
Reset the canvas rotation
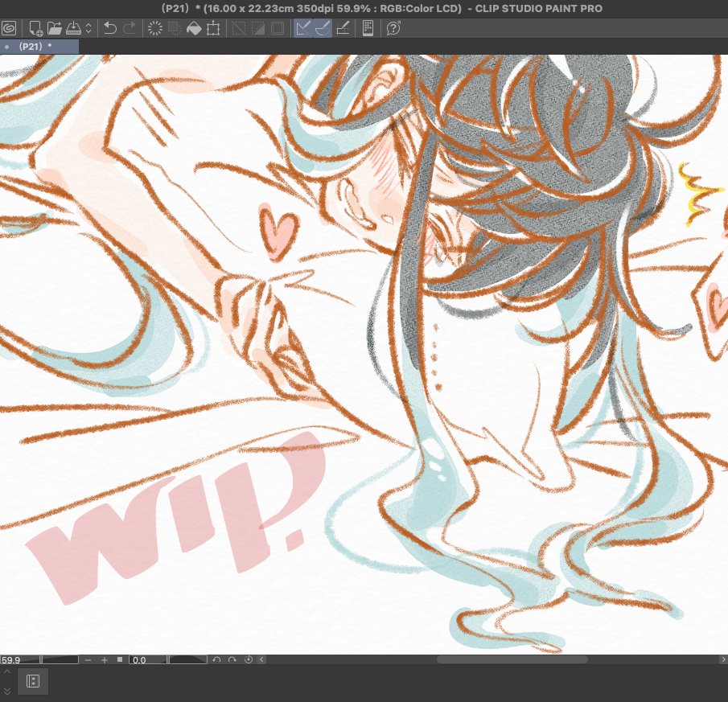[249, 659]
